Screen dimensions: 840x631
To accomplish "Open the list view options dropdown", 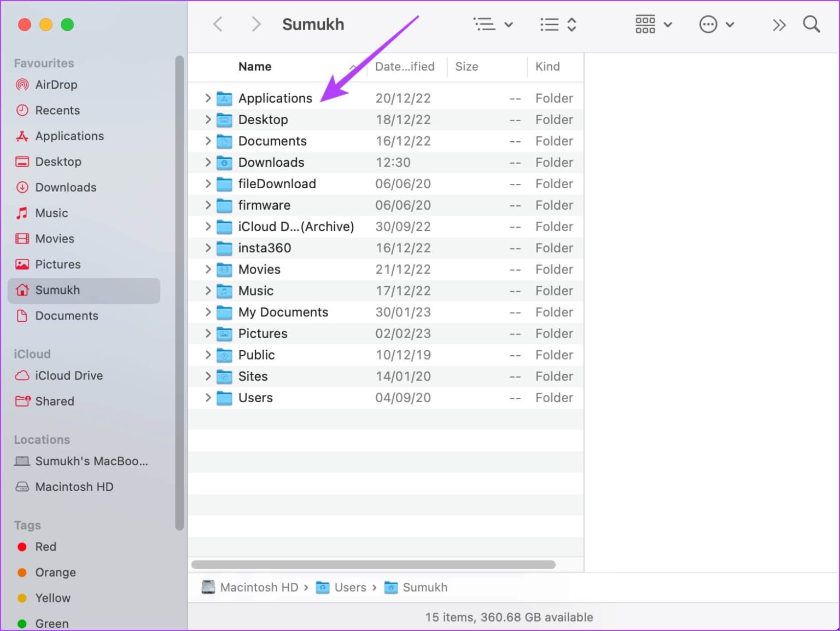I will (x=493, y=25).
